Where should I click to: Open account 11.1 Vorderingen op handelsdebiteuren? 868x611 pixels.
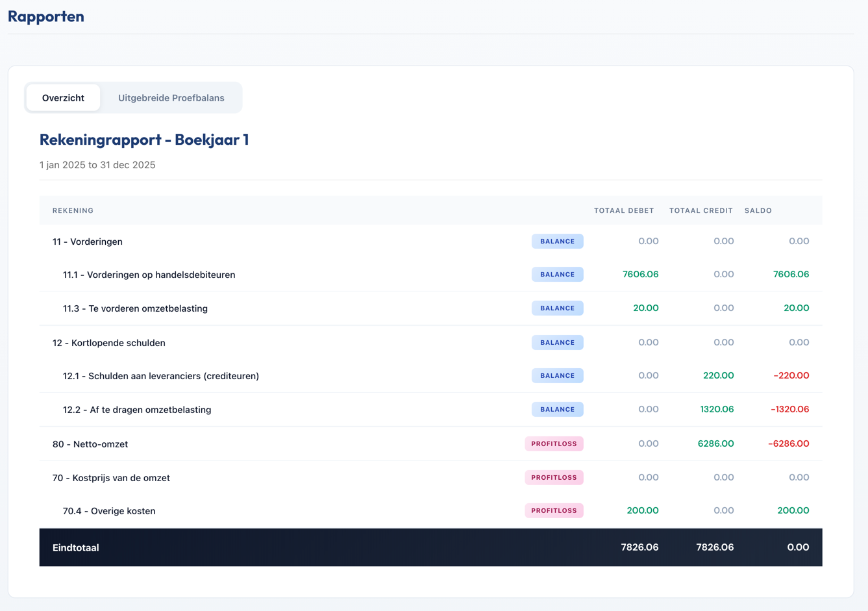click(149, 275)
